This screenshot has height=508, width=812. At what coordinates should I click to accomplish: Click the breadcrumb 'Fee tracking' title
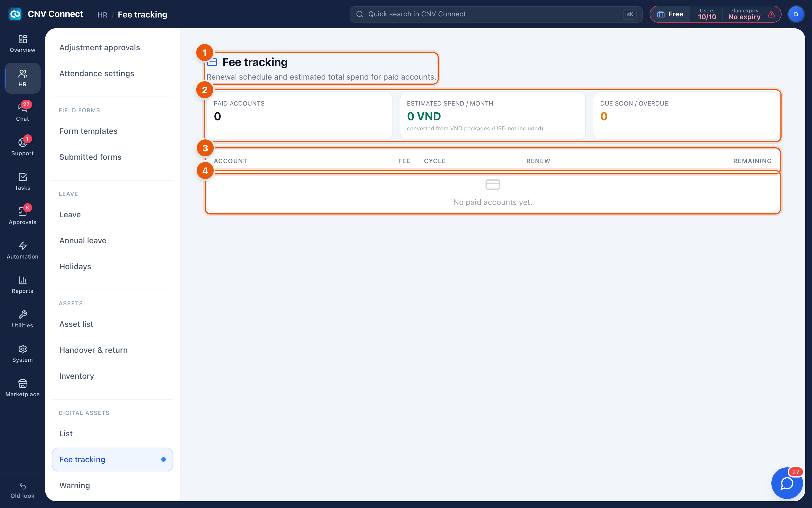click(x=142, y=14)
